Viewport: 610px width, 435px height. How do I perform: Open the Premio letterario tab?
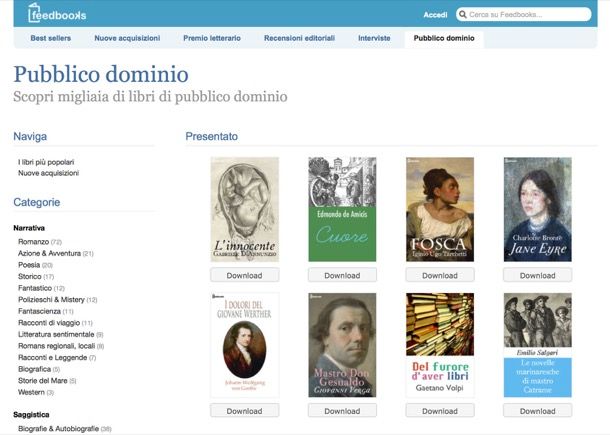[x=212, y=38]
